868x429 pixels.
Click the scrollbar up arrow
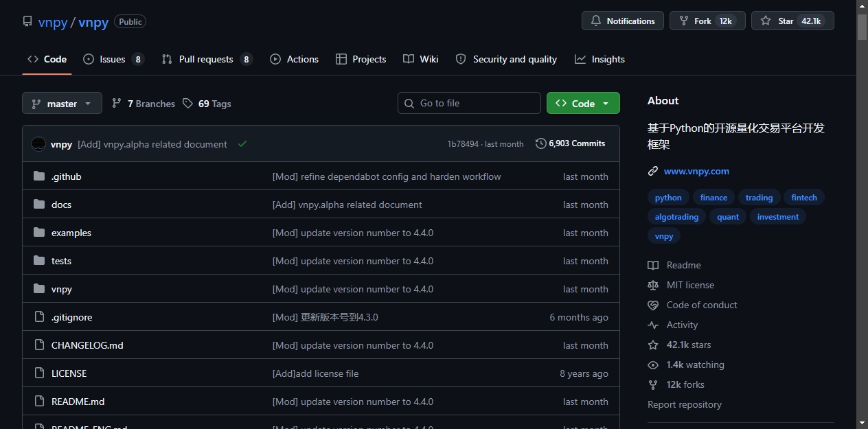tap(863, 5)
